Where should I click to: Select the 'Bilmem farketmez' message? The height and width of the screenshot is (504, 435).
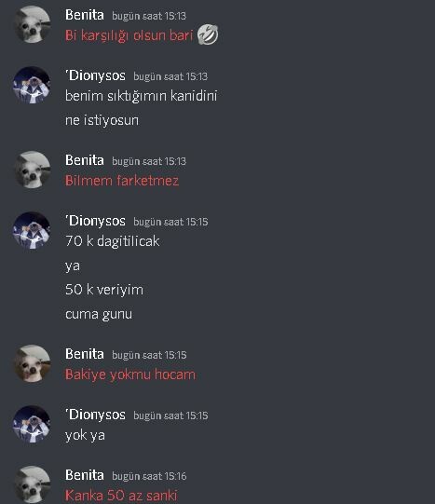(x=122, y=181)
